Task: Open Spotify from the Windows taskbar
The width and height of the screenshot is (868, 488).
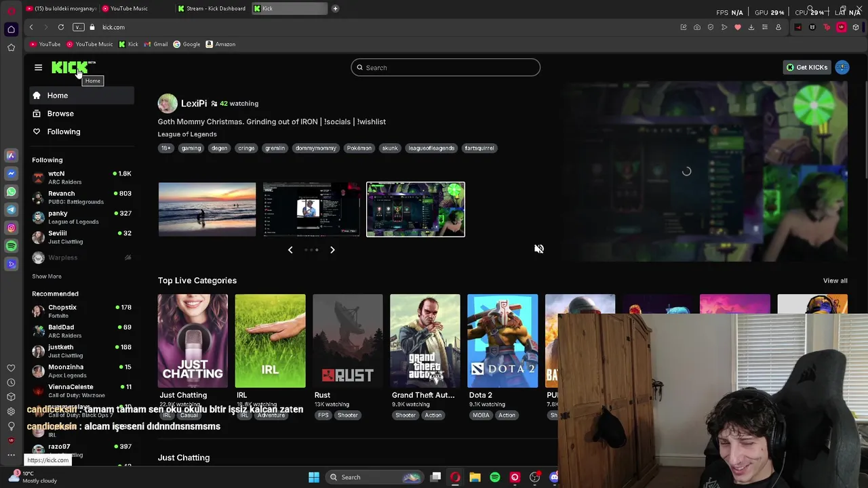Action: point(495,477)
